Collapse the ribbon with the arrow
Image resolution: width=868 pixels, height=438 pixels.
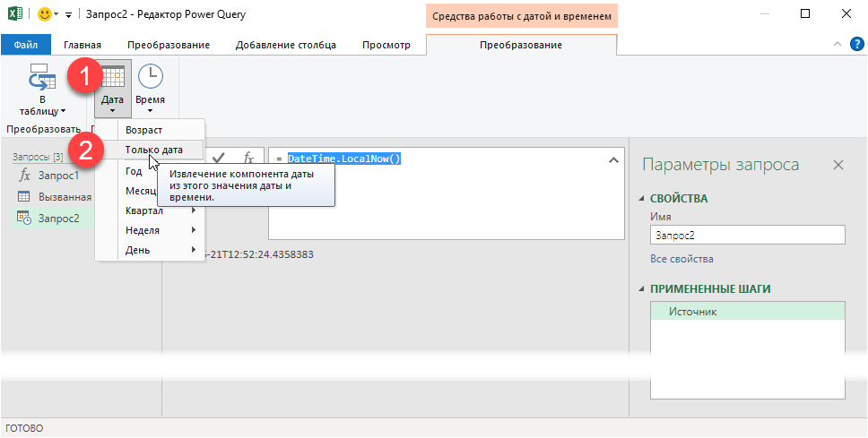click(x=838, y=44)
